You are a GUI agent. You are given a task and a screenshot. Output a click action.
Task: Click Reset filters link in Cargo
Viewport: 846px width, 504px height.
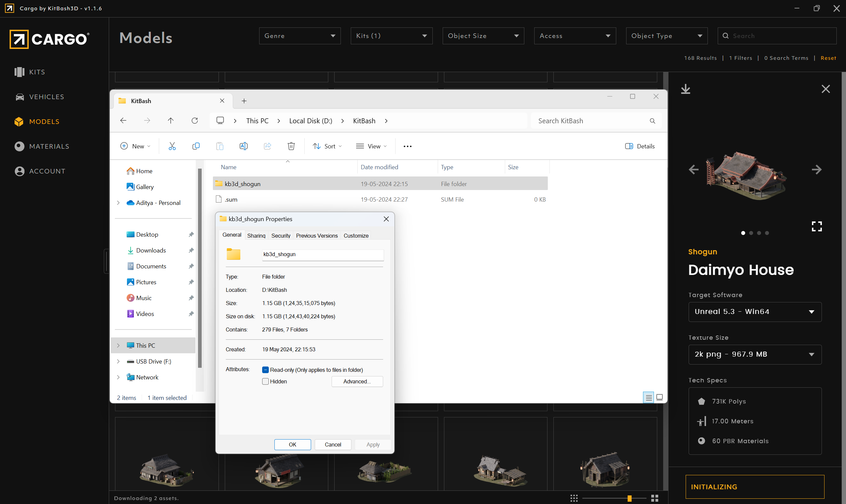click(x=828, y=58)
